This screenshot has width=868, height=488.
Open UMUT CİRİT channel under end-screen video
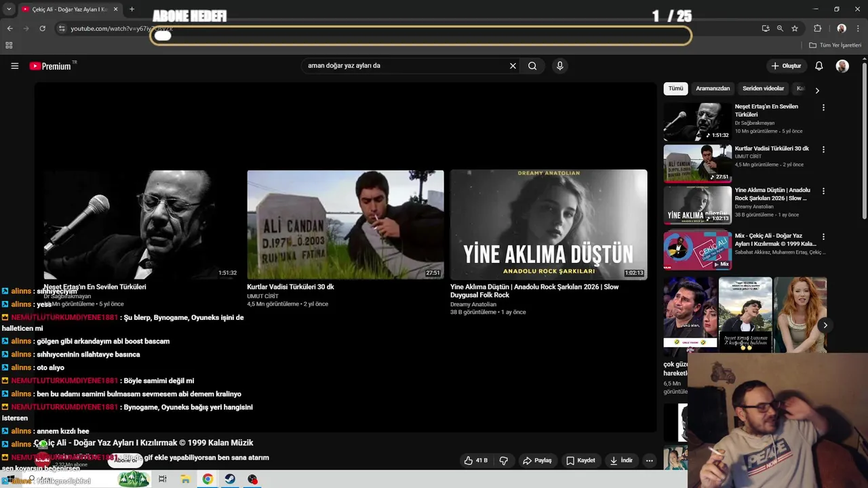click(x=262, y=296)
